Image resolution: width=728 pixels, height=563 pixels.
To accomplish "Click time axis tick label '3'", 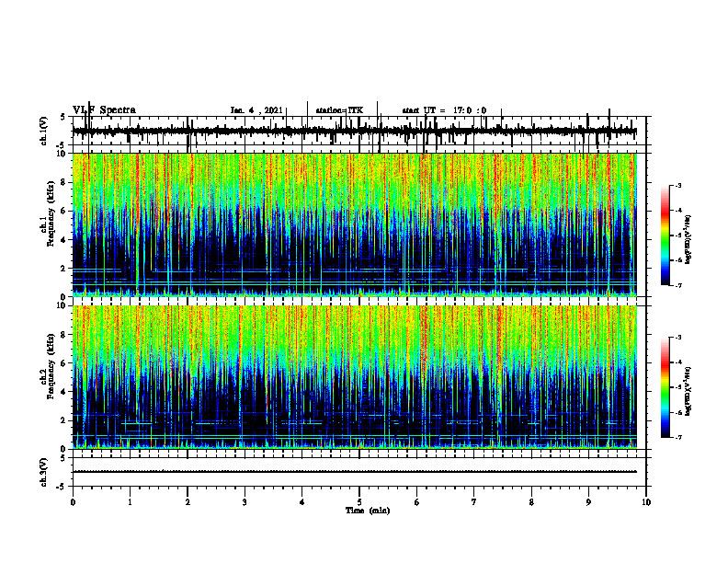I will (x=245, y=502).
